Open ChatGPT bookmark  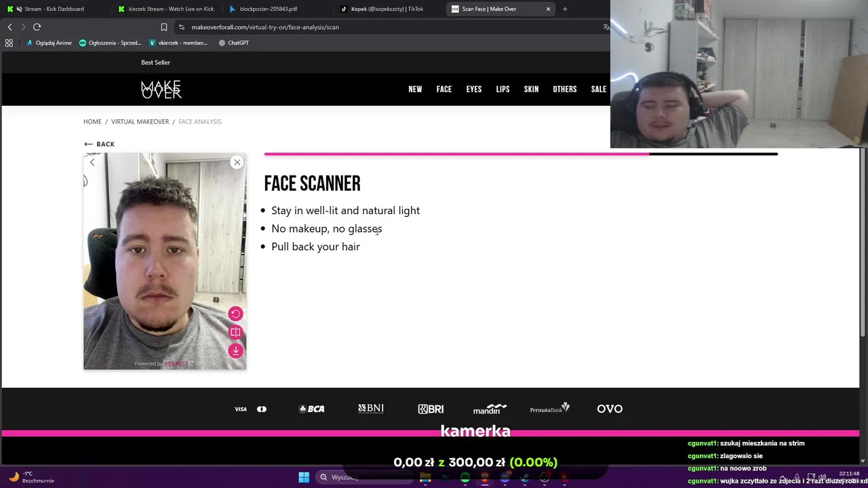[233, 43]
